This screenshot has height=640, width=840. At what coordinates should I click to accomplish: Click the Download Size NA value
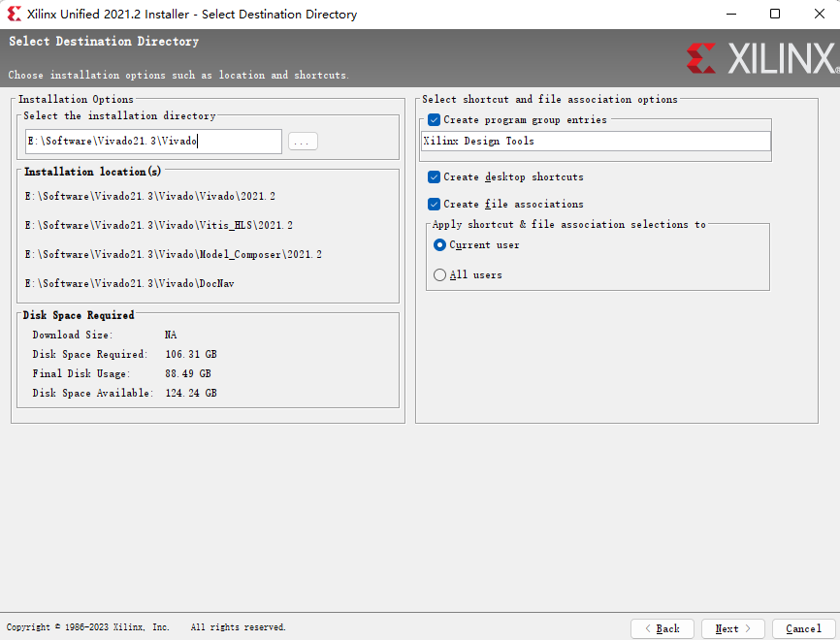pos(171,336)
